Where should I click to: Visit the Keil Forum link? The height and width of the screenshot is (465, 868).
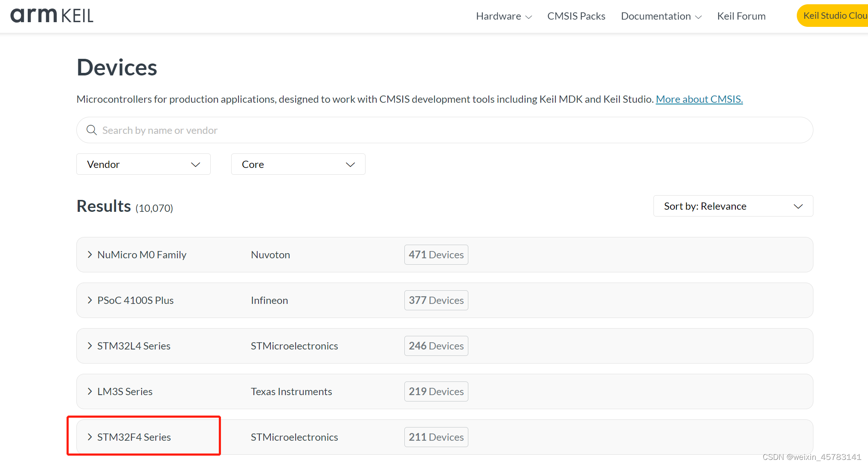click(x=741, y=16)
